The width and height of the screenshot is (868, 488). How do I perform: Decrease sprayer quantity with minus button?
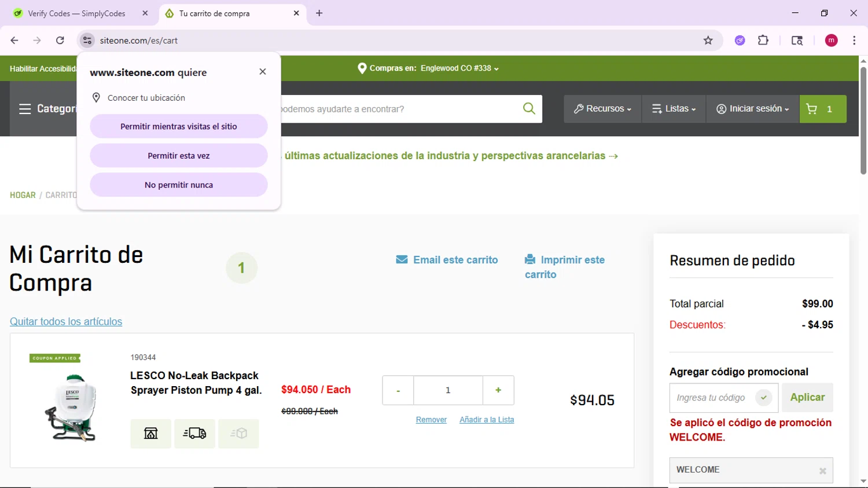pyautogui.click(x=398, y=390)
